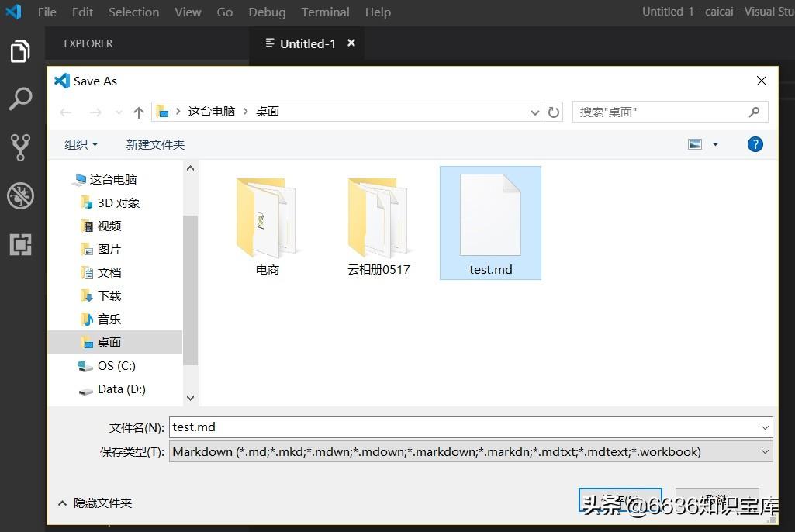Screen dimensions: 795x532
Task: Open the Help menu
Action: click(378, 12)
